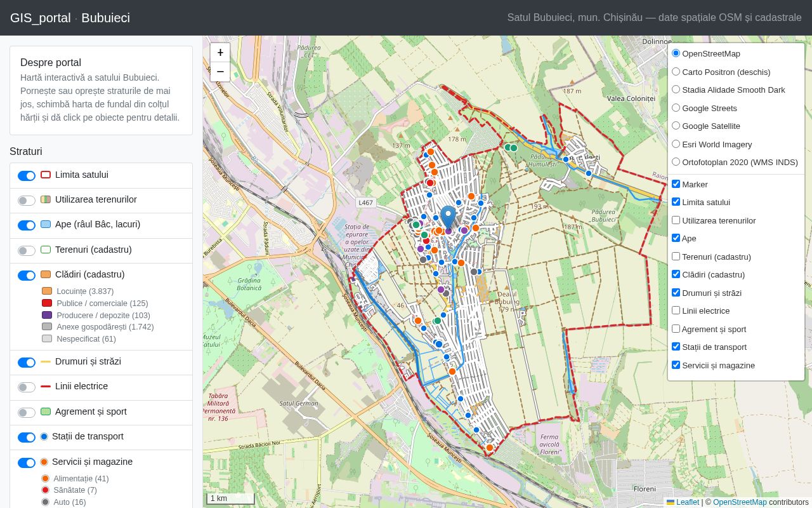This screenshot has width=812, height=508.
Task: Enable the Utilizarea terenurilor sidebar switch
Action: click(27, 201)
